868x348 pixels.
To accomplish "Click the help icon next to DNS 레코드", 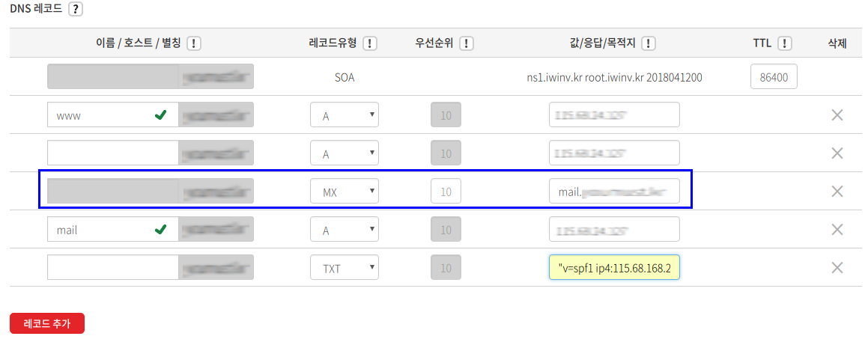I will (74, 10).
